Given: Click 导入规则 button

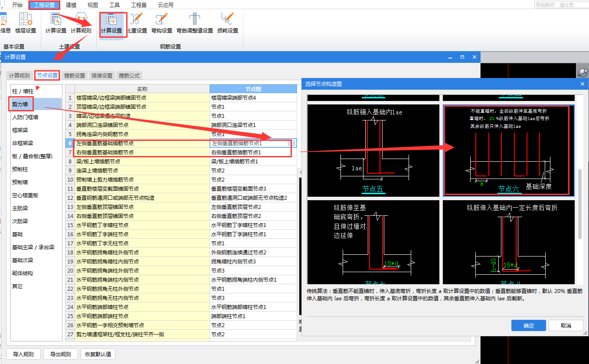Looking at the screenshot, I should (23, 354).
